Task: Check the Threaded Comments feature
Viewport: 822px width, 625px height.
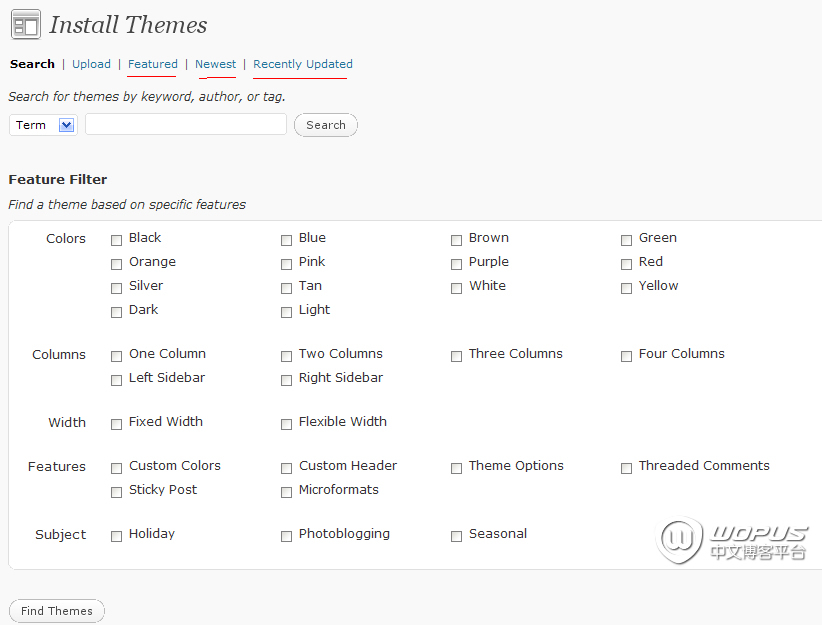Action: click(627, 468)
